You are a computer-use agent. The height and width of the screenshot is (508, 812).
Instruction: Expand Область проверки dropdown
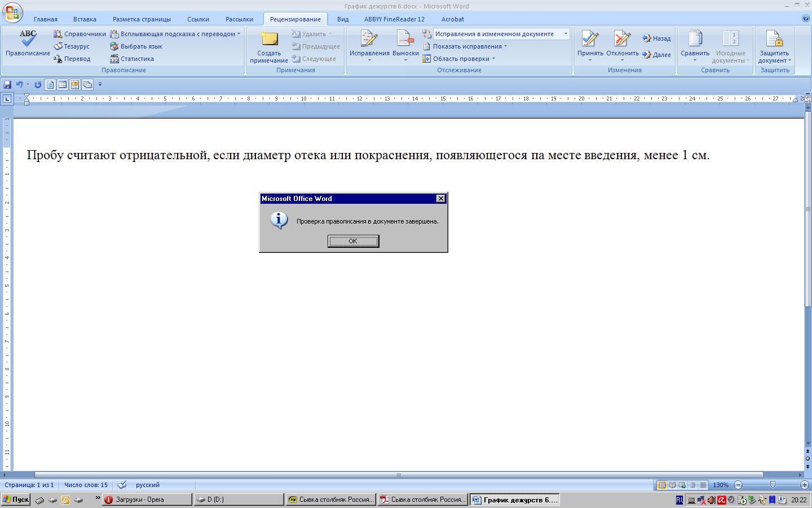(459, 59)
